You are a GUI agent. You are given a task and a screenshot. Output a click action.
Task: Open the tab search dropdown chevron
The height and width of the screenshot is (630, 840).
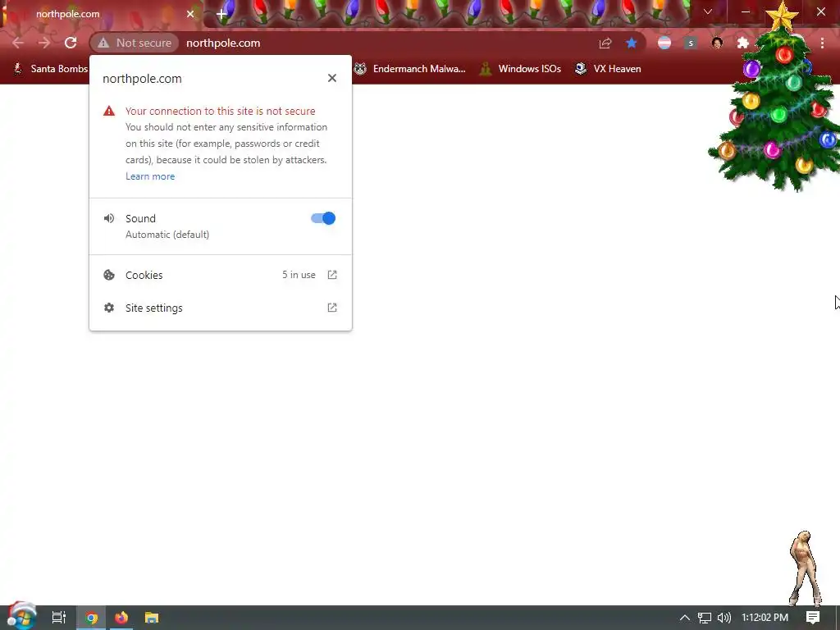[x=708, y=11]
